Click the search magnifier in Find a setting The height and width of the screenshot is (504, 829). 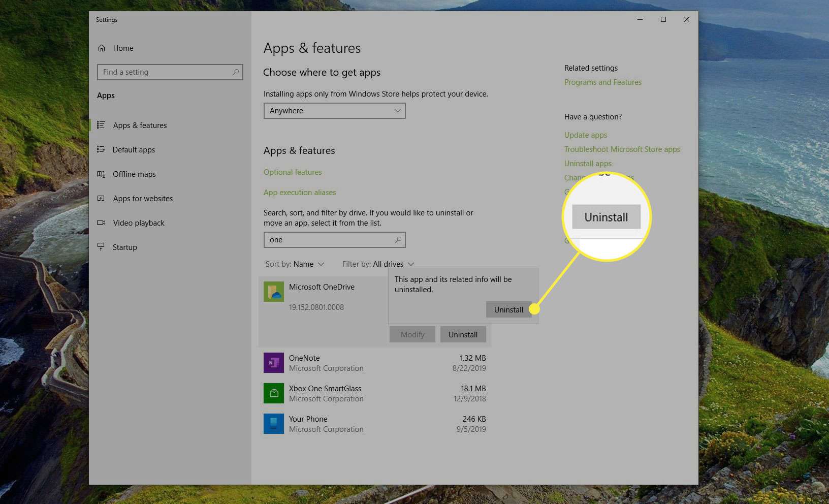point(236,72)
